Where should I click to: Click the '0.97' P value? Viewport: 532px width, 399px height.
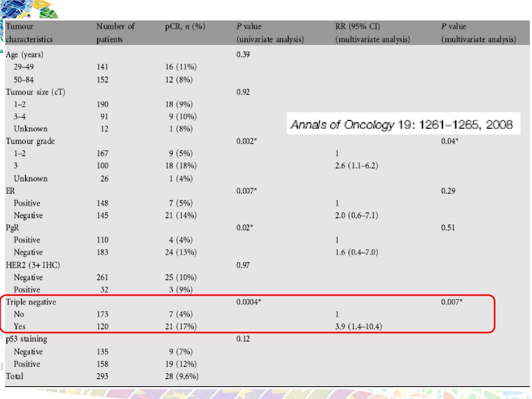coord(243,265)
